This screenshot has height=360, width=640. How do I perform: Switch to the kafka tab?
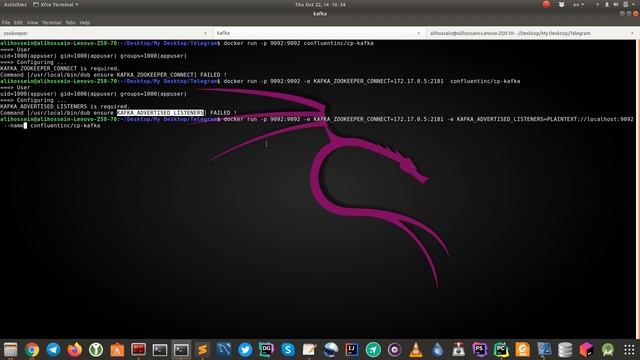(320, 33)
